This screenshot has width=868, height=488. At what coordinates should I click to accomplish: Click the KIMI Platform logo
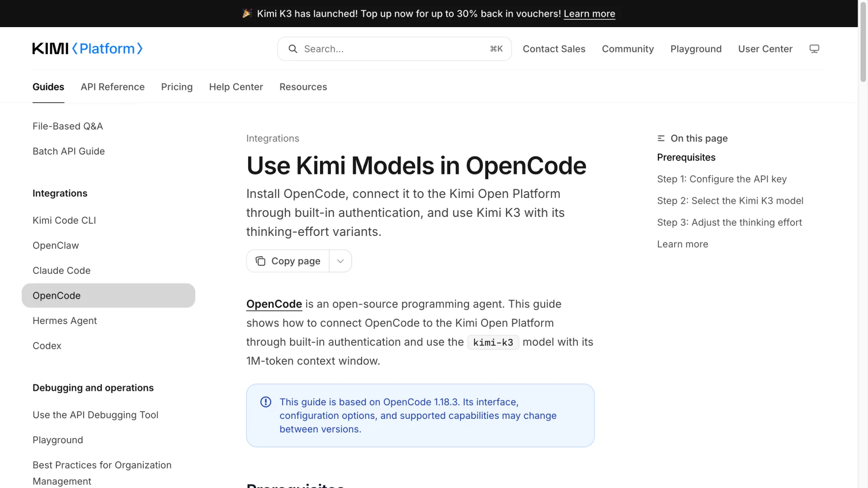[88, 49]
